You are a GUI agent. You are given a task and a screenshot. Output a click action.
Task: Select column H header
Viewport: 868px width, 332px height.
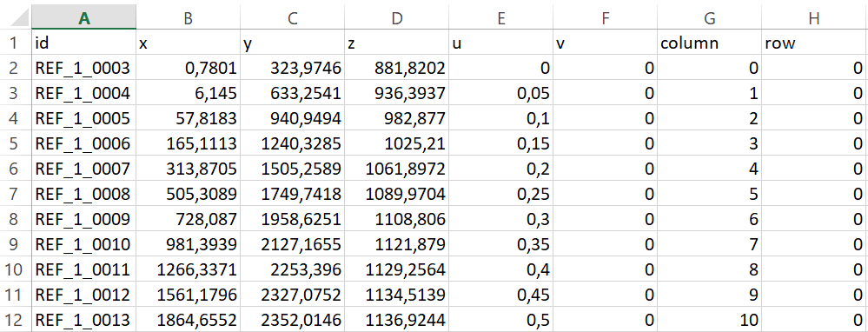[x=814, y=17]
